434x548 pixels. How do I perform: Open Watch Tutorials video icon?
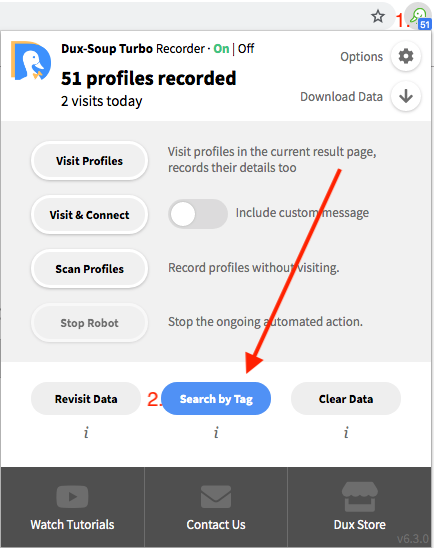72,497
